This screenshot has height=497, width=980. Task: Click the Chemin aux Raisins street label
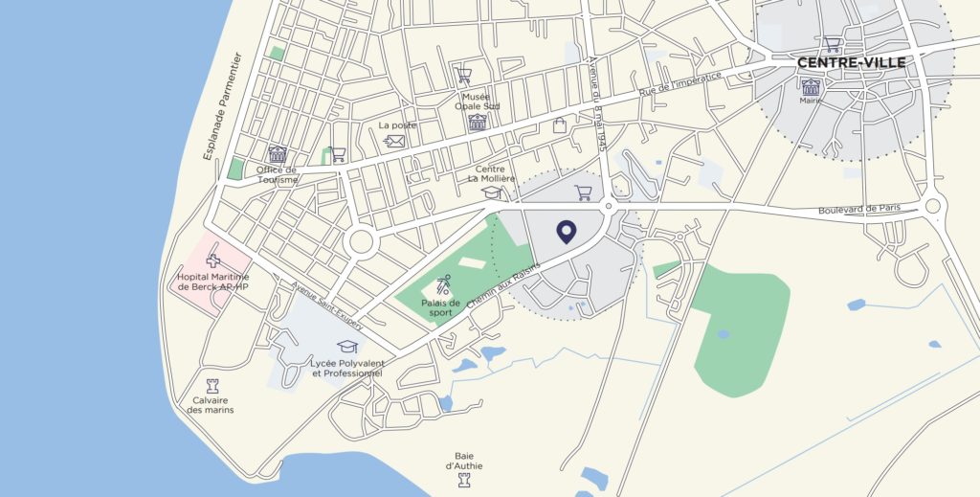tap(503, 283)
